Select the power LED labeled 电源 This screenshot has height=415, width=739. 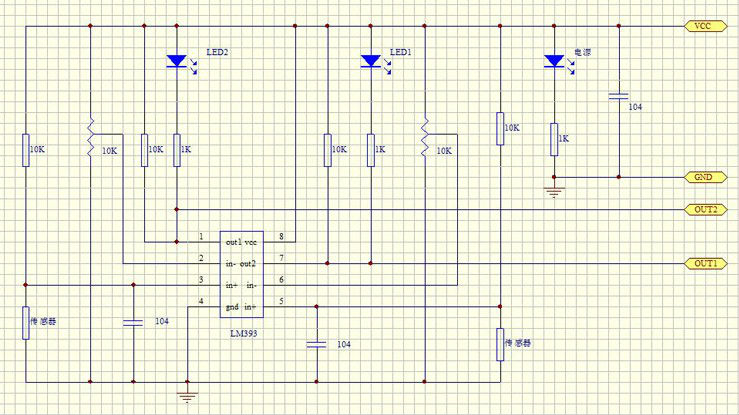pos(553,62)
